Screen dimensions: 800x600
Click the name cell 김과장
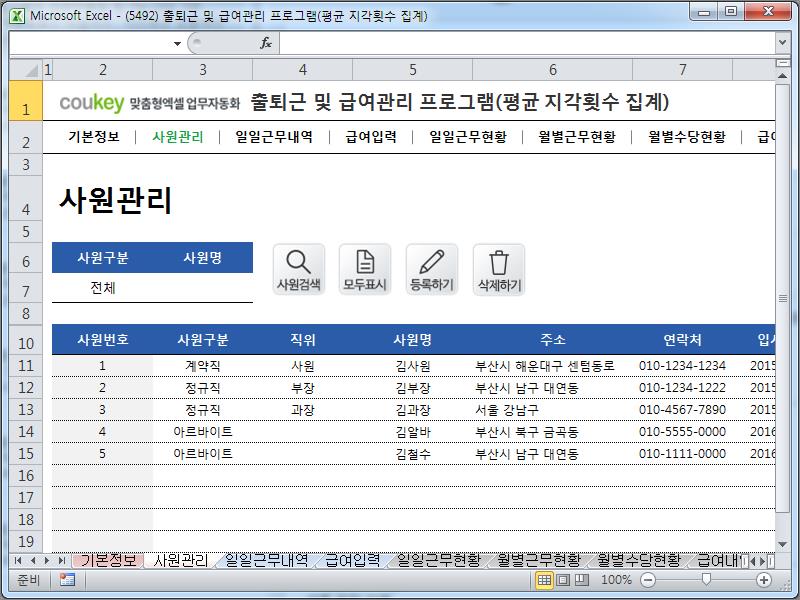pyautogui.click(x=413, y=410)
